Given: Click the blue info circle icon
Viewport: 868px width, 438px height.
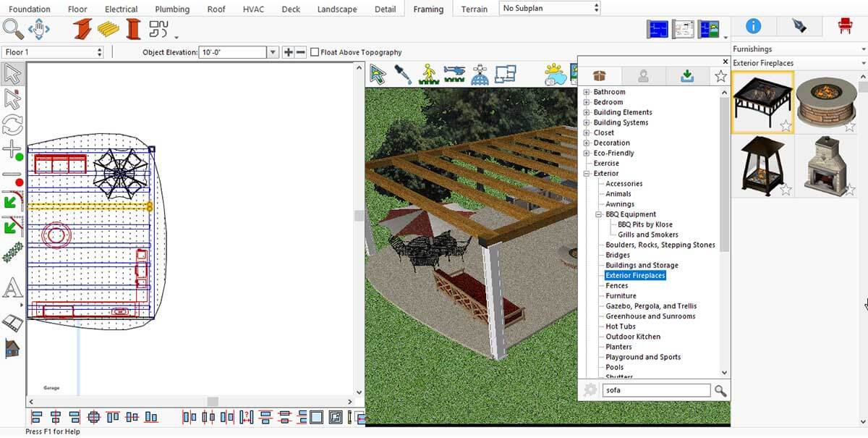Looking at the screenshot, I should [x=753, y=26].
